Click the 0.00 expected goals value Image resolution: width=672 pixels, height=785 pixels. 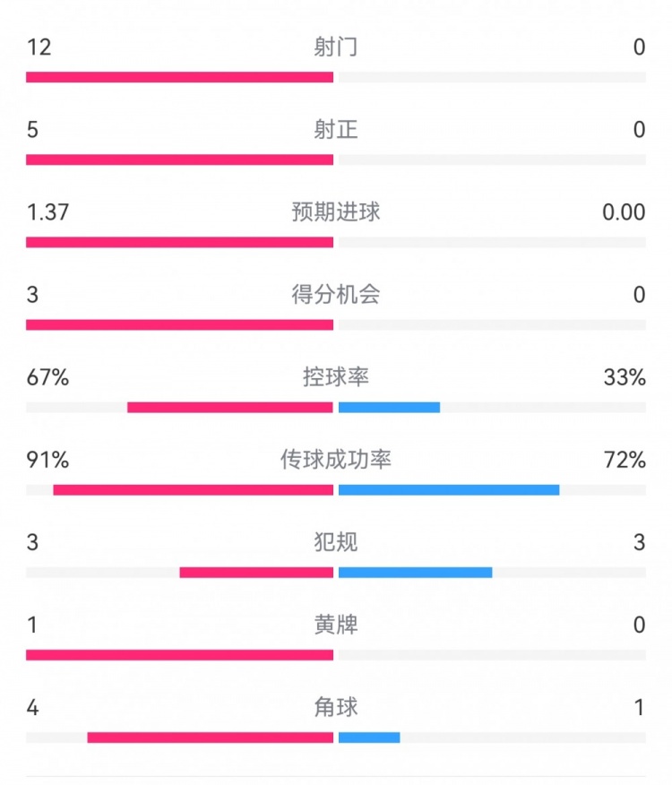[x=624, y=212]
